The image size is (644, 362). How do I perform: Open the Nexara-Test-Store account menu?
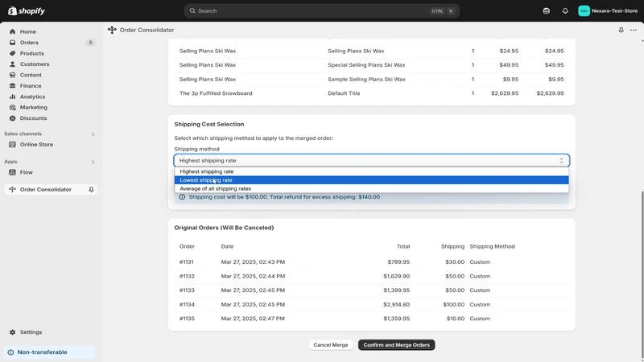tap(608, 11)
